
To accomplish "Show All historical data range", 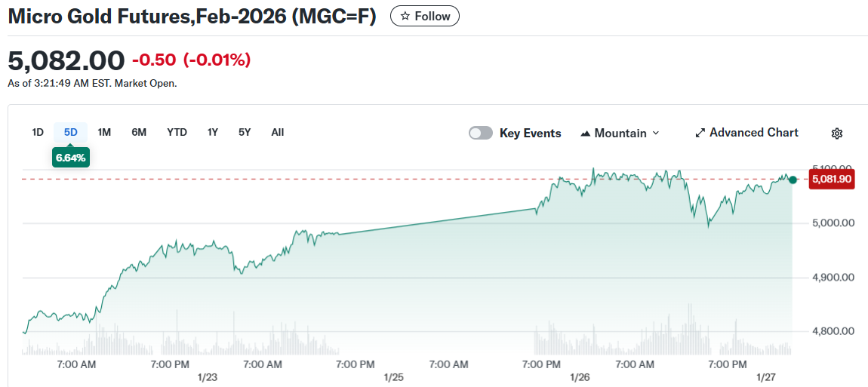I will 277,132.
